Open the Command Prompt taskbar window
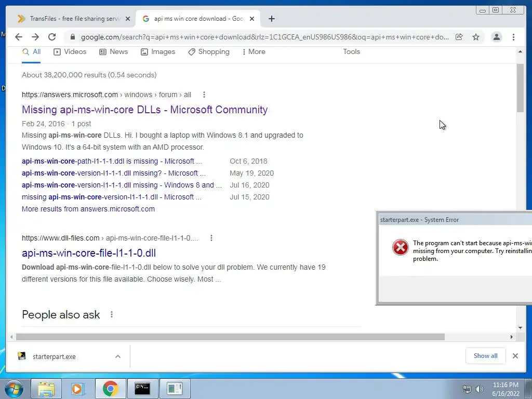 click(x=142, y=389)
